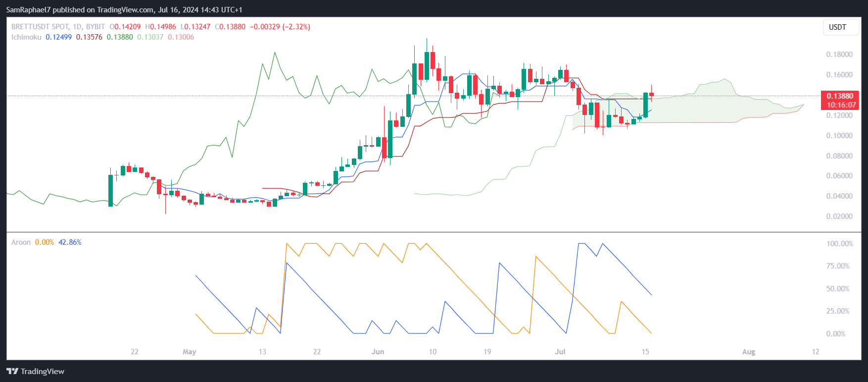Click the 12 date label on time axis
The height and width of the screenshot is (382, 868).
816,352
